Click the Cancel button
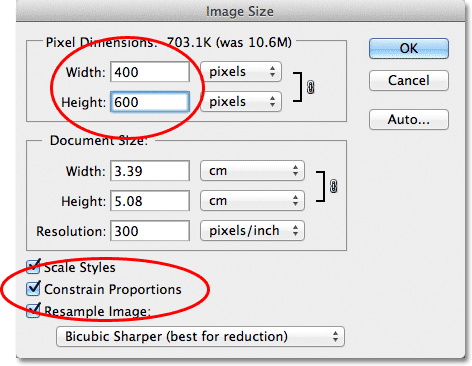The image size is (472, 366). coord(409,80)
